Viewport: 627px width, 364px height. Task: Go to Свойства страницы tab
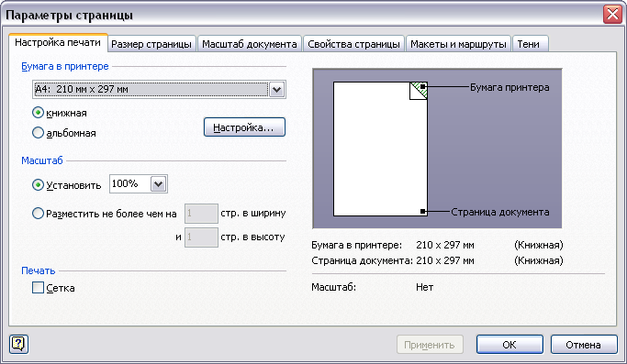pyautogui.click(x=353, y=44)
